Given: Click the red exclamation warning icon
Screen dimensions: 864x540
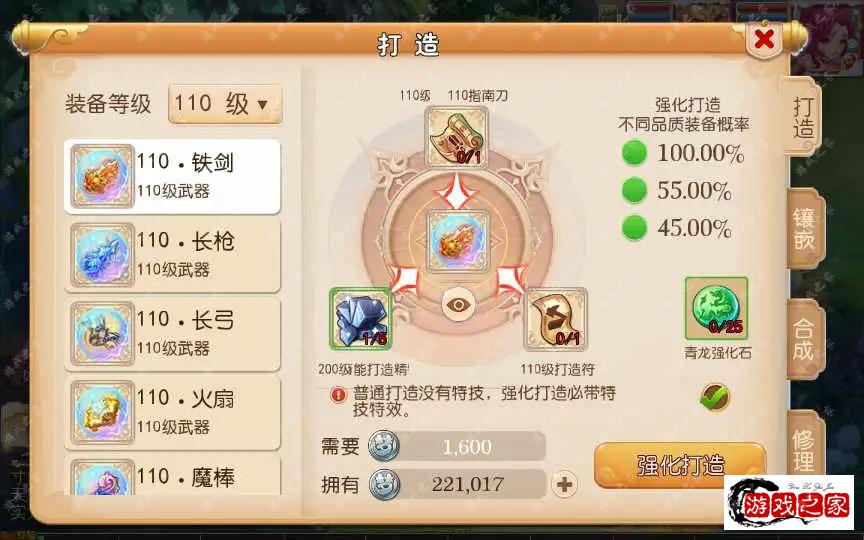Looking at the screenshot, I should pyautogui.click(x=338, y=395).
